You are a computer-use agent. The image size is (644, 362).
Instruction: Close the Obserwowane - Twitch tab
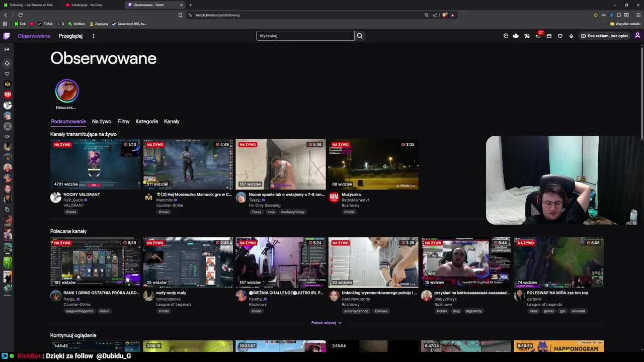(181, 5)
